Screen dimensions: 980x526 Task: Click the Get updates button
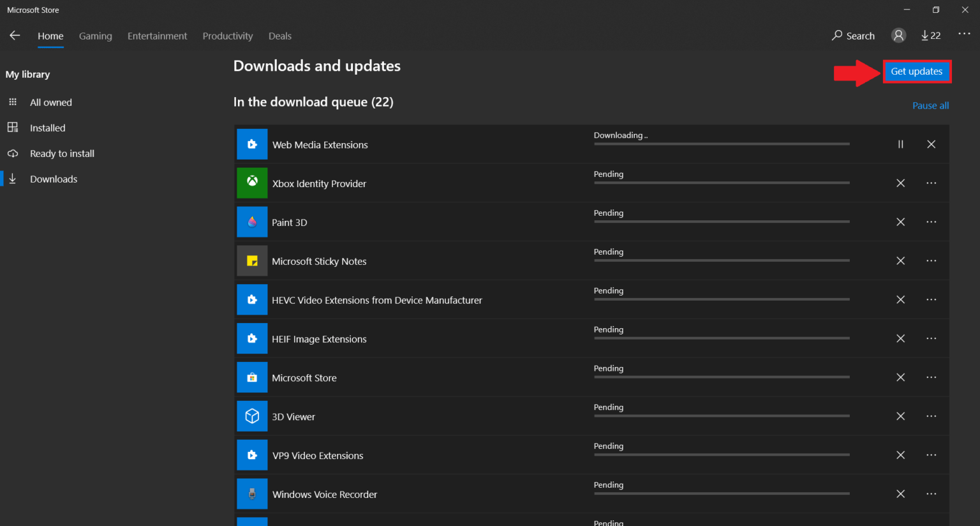pyautogui.click(x=917, y=71)
